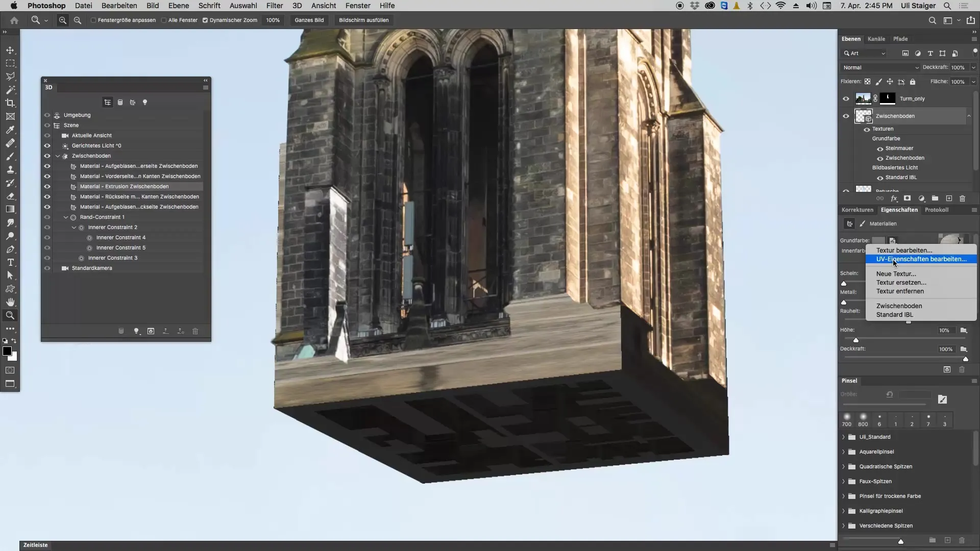Click the Bildschirm ausfüllen button
The width and height of the screenshot is (980, 551).
(363, 20)
